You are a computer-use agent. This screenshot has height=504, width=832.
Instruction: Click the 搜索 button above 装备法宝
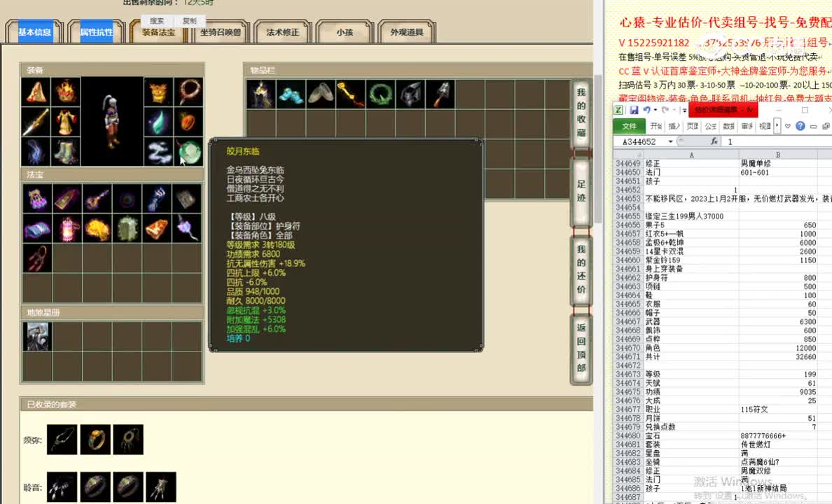155,21
